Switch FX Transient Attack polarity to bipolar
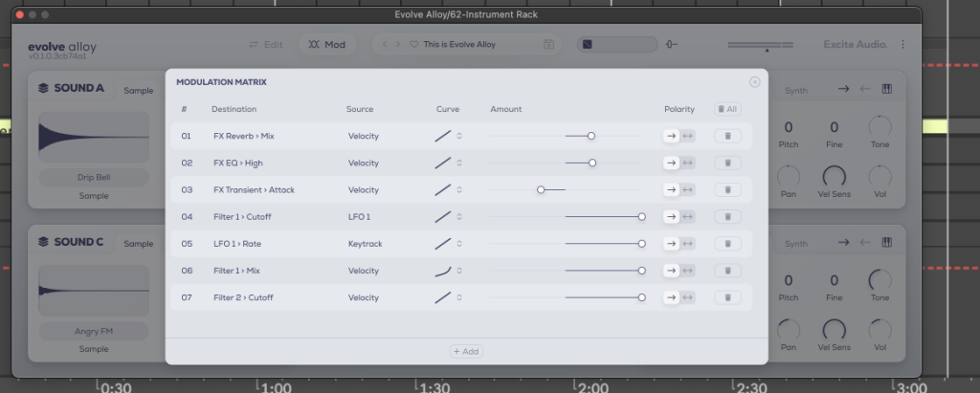Screen dimensions: 980x393 click(x=687, y=190)
